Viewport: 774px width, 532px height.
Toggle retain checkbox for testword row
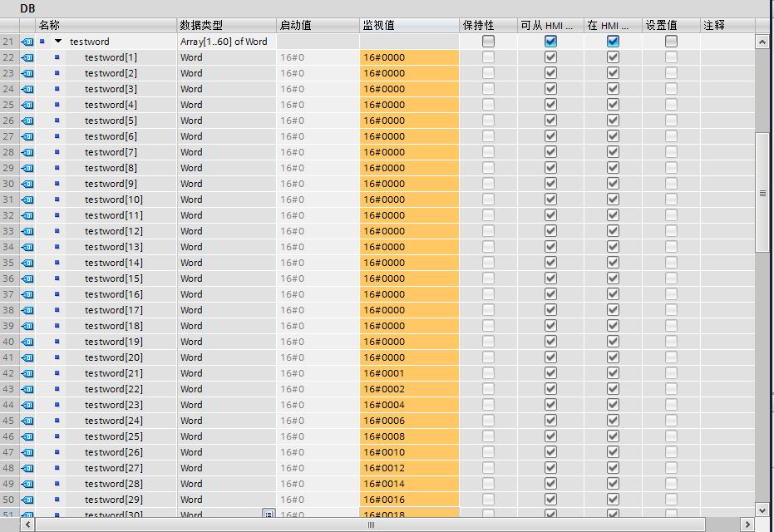click(488, 42)
